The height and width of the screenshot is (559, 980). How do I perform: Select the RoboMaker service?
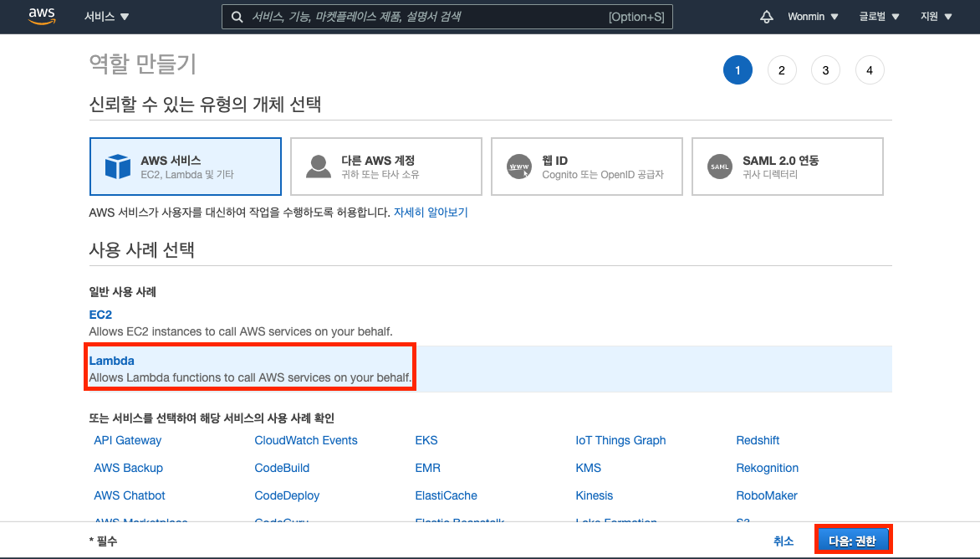(x=766, y=495)
